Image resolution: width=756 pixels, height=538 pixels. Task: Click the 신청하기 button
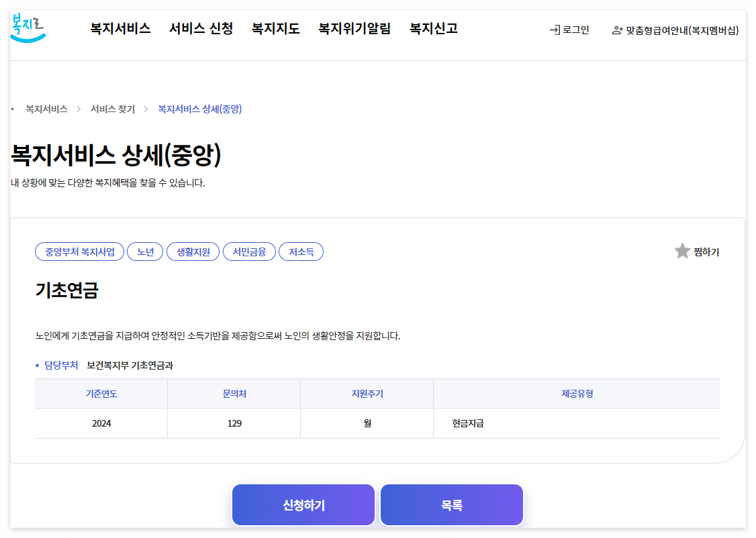[x=303, y=504]
